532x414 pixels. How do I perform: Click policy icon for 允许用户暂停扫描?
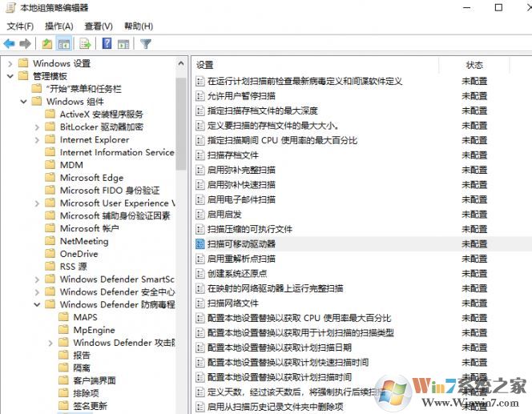tap(200, 96)
